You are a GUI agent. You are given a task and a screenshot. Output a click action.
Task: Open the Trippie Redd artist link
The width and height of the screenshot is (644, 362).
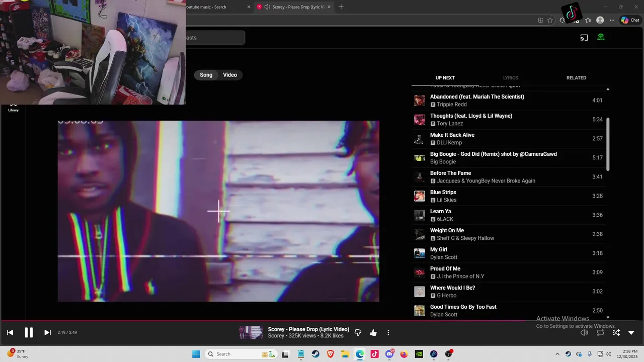point(452,105)
